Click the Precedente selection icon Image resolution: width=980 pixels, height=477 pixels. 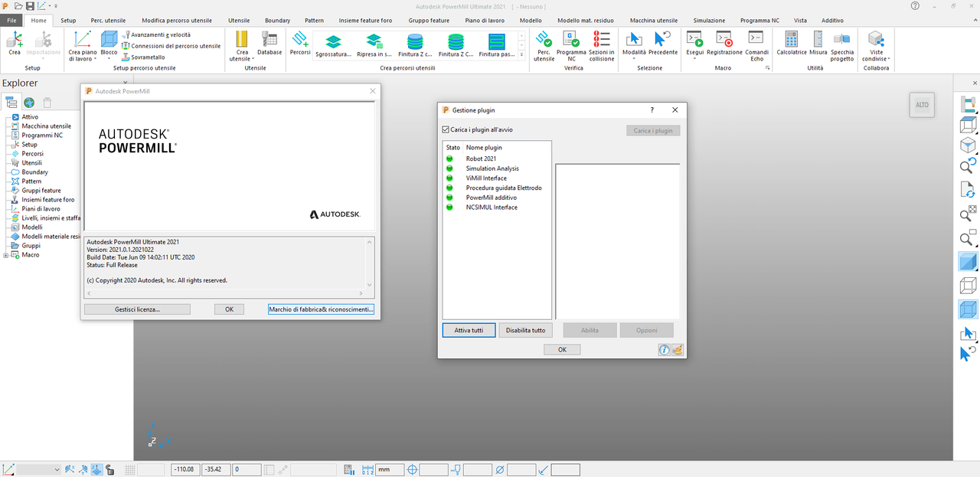click(x=663, y=44)
